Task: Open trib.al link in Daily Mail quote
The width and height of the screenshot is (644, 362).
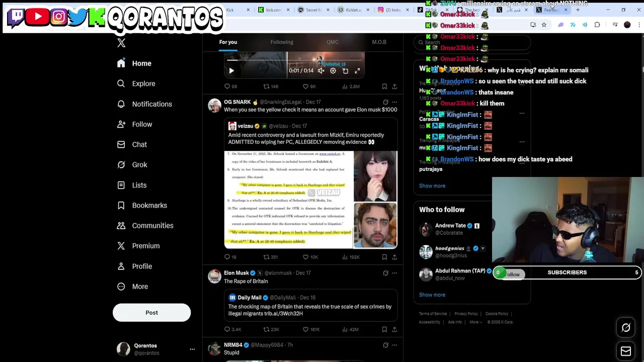Action: (284, 314)
